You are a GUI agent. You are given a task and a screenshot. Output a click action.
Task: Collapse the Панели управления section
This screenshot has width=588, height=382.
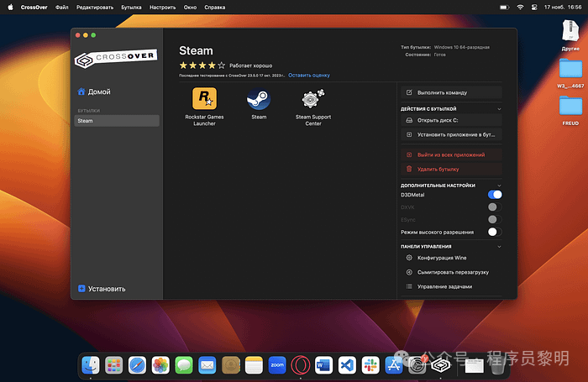point(499,247)
